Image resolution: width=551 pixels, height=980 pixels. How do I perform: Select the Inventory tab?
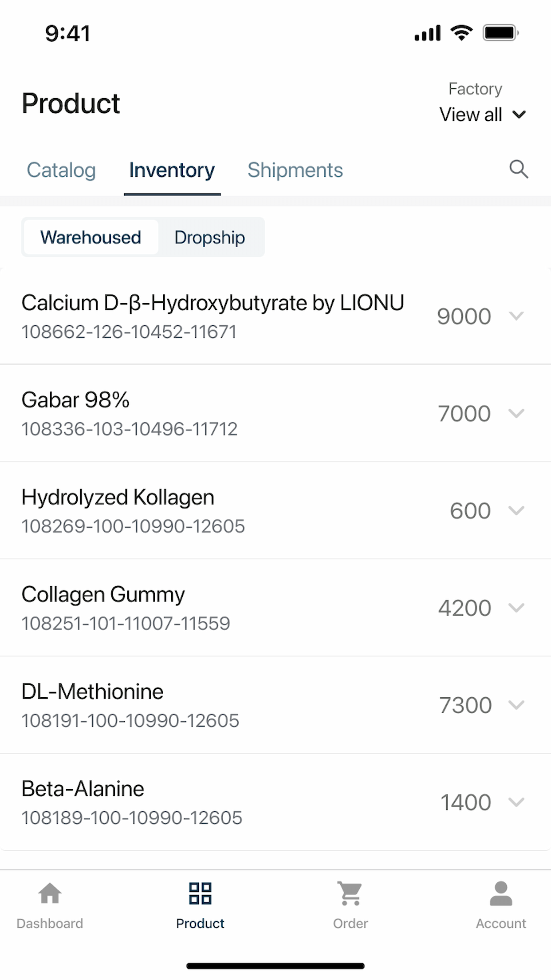pyautogui.click(x=172, y=170)
